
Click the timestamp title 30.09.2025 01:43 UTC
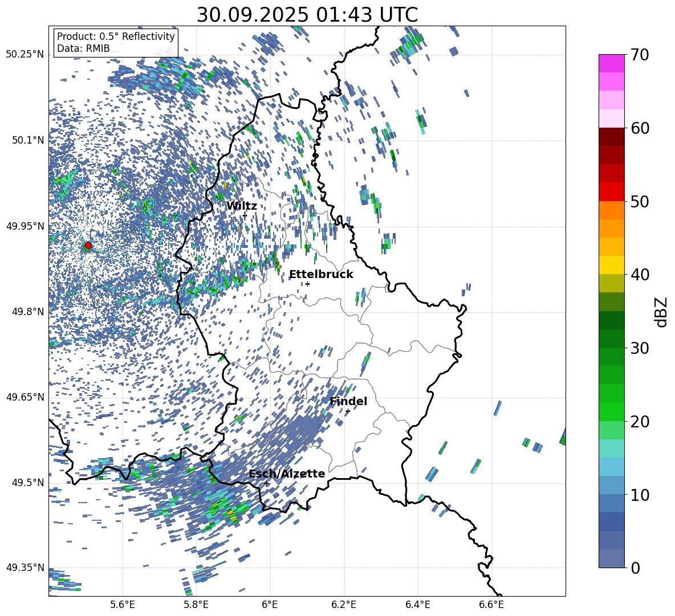(x=307, y=15)
